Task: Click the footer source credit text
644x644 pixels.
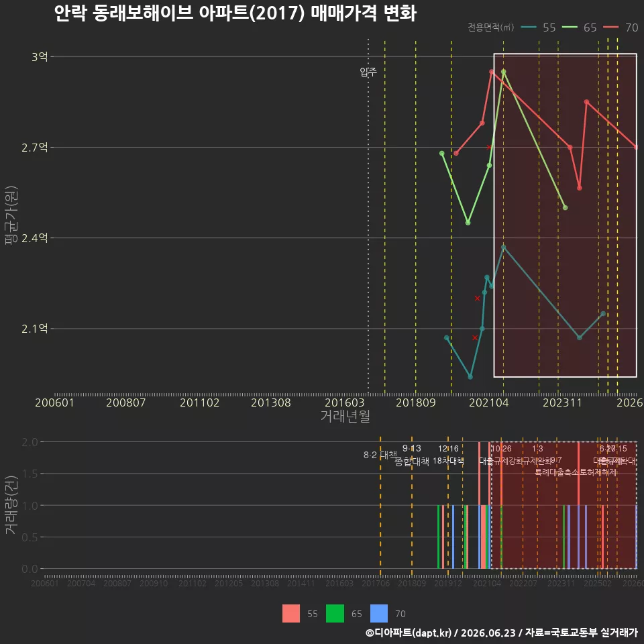Action: [x=502, y=633]
